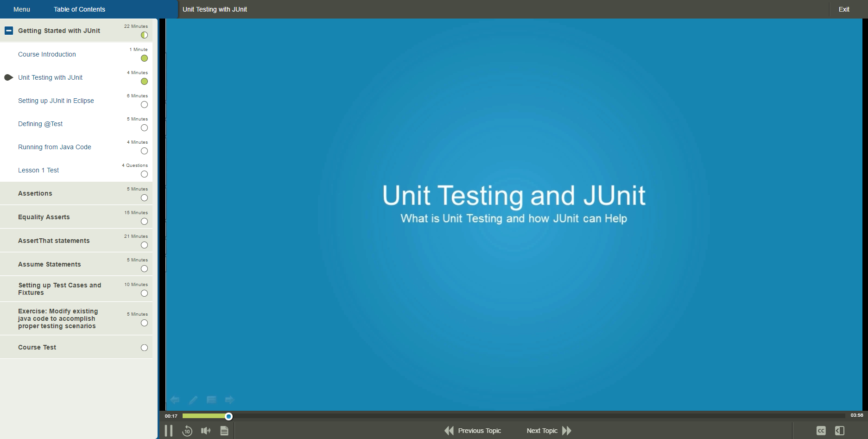Screen dimensions: 868x439
Task: Rewind the video 10 seconds
Action: (187, 430)
